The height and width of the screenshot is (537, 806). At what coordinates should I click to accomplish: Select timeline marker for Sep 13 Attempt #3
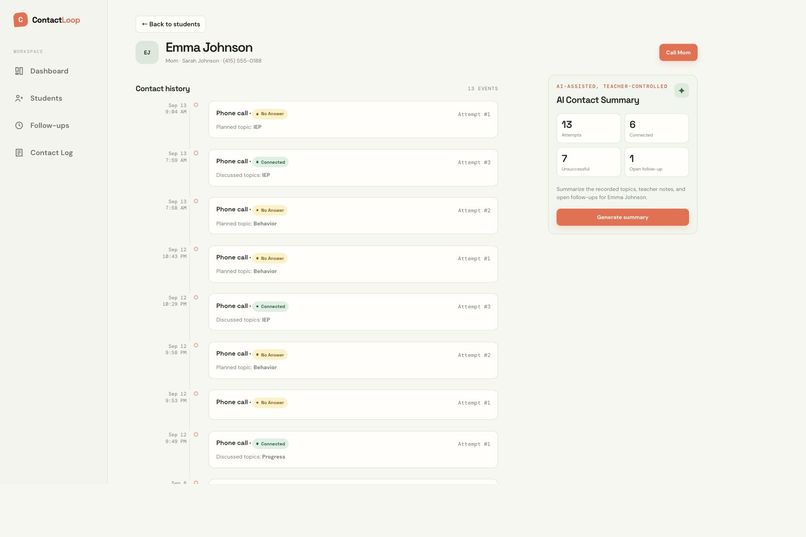pyautogui.click(x=196, y=153)
